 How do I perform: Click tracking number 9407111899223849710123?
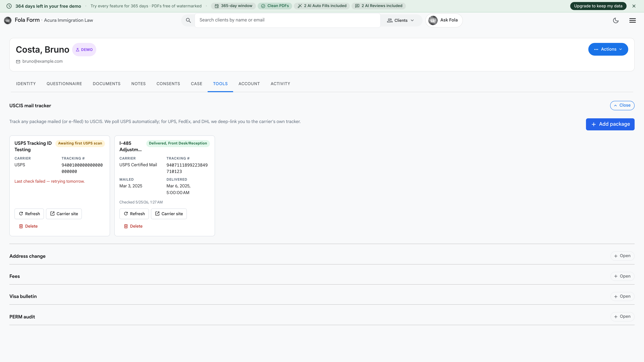187,168
